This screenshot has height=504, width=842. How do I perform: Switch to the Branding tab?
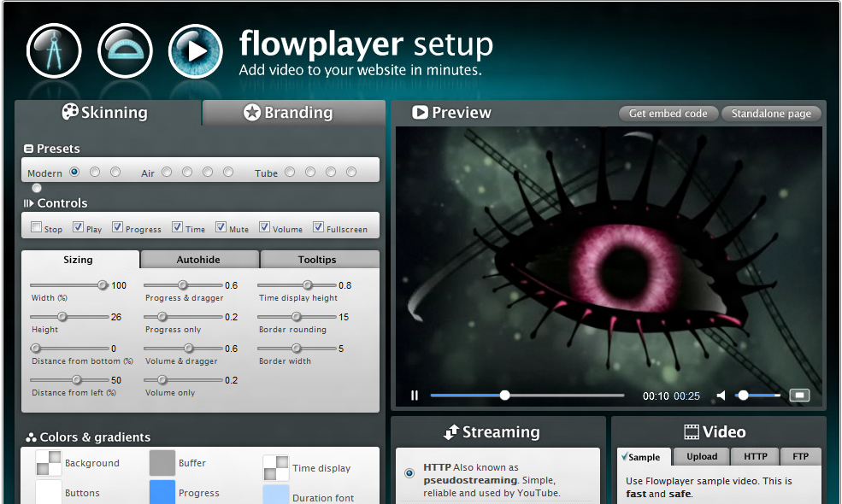pyautogui.click(x=294, y=113)
